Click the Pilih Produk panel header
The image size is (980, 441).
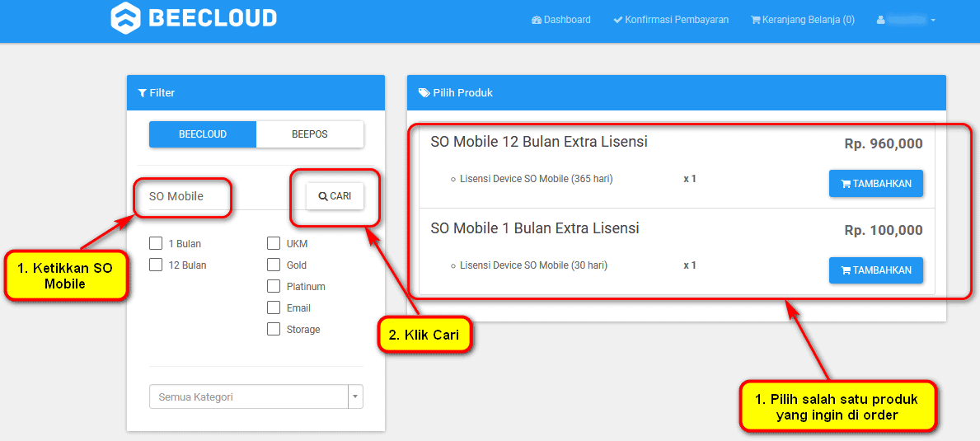pos(676,93)
